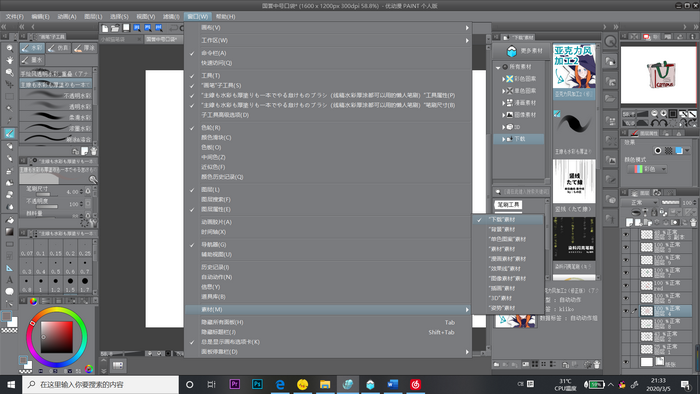
Task: Click the Save icon in command bar
Action: click(x=126, y=28)
